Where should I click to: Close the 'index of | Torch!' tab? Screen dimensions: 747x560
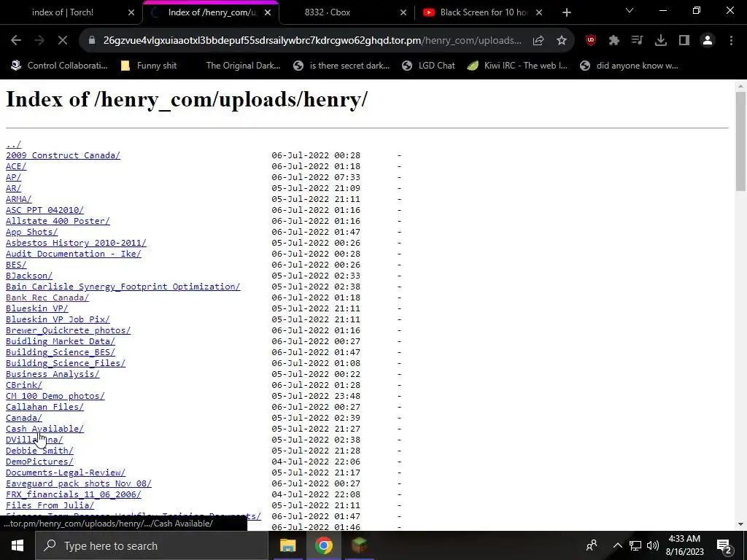(131, 12)
